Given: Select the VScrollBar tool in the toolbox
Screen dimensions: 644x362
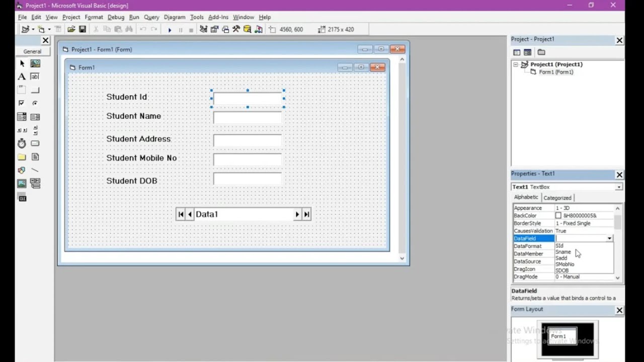Looking at the screenshot, I should tap(35, 130).
